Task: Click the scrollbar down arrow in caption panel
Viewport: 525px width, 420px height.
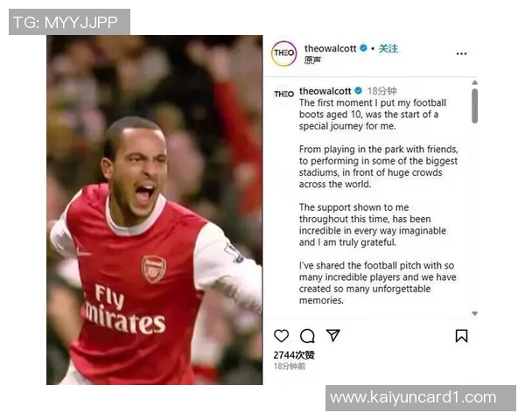Action: [474, 313]
